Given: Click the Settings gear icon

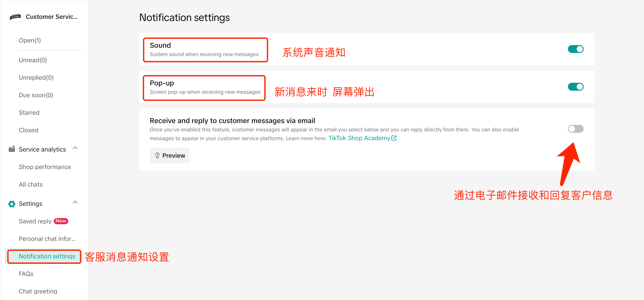Looking at the screenshot, I should tap(12, 204).
